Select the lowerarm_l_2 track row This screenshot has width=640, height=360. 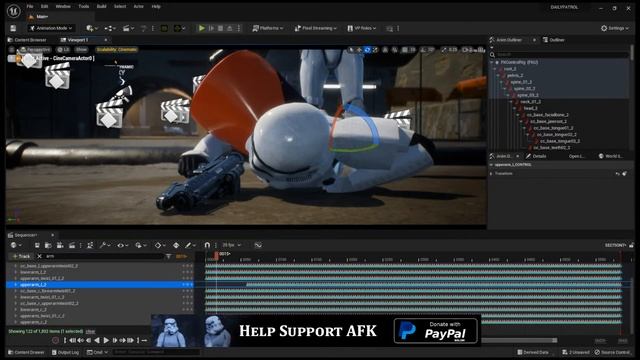click(100, 272)
